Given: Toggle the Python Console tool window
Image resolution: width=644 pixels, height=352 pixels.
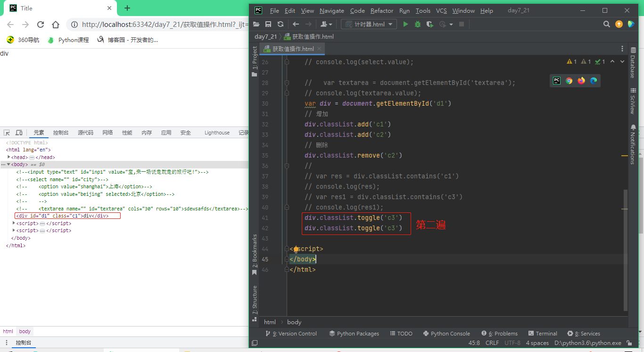Looking at the screenshot, I should (x=446, y=334).
